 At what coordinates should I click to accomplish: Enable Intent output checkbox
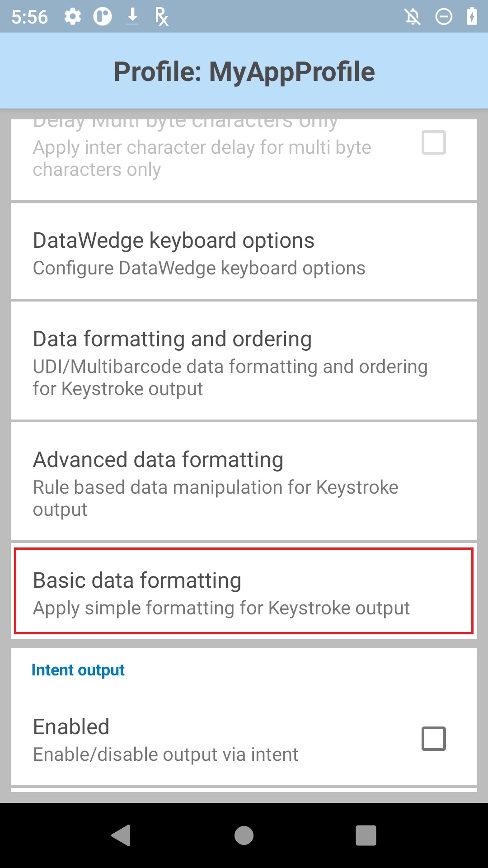(434, 739)
